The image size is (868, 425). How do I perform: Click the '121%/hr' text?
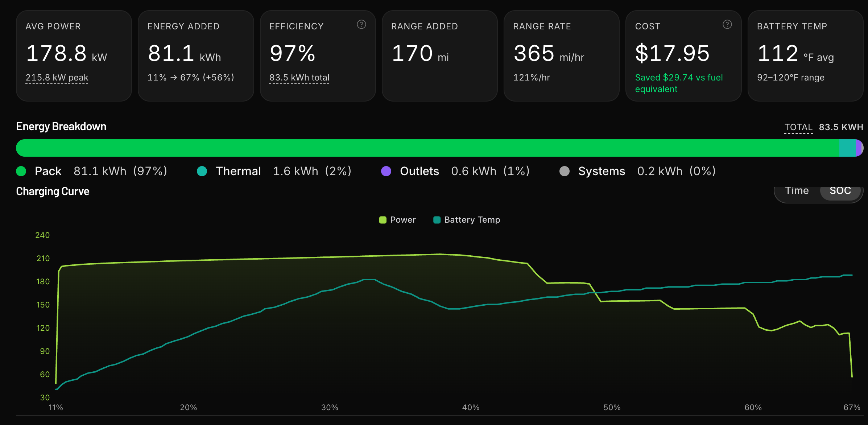532,78
